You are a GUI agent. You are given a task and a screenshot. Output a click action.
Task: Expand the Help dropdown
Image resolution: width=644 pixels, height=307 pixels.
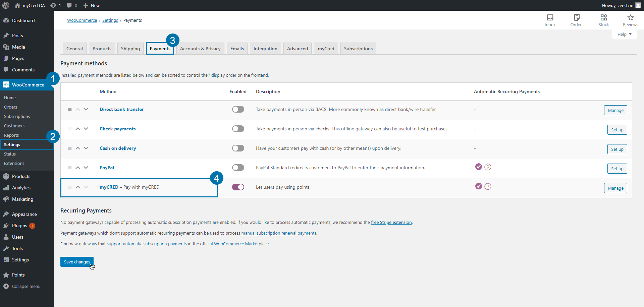coord(625,34)
